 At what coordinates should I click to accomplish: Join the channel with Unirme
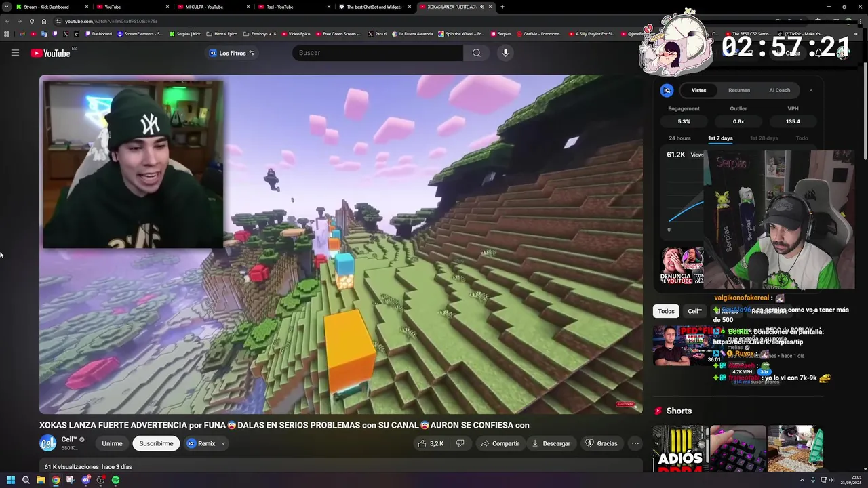(x=112, y=443)
